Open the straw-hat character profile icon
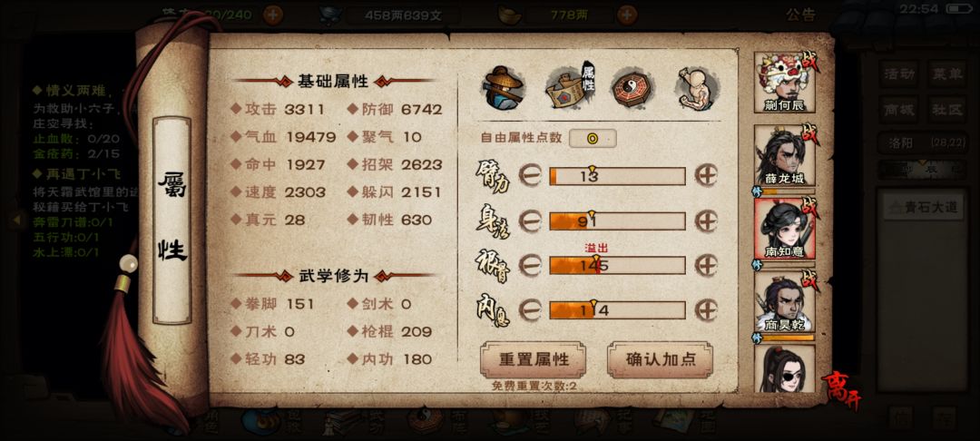This screenshot has width=980, height=441. coord(505,88)
